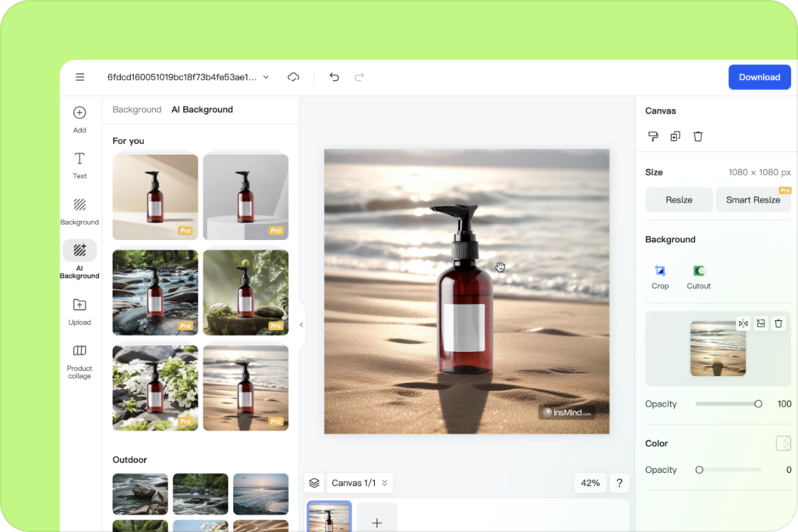Viewport: 798px width, 532px height.
Task: Delete the canvas using the trash icon
Action: click(x=697, y=136)
